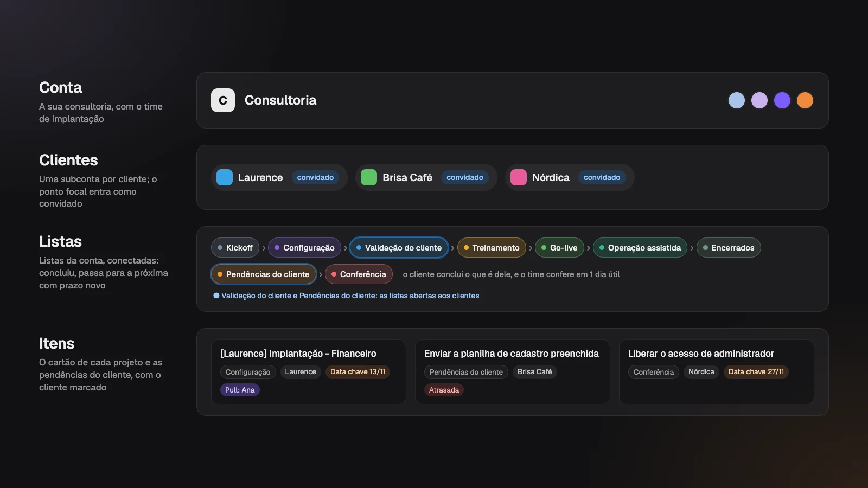Click the Nórdica tag on the administrador card
Image resolution: width=868 pixels, height=488 pixels.
point(701,372)
